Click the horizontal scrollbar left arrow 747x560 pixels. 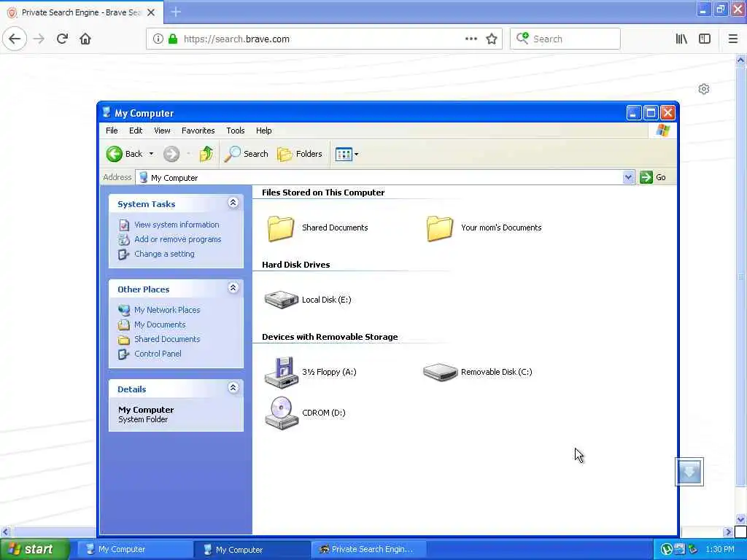[x=5, y=532]
